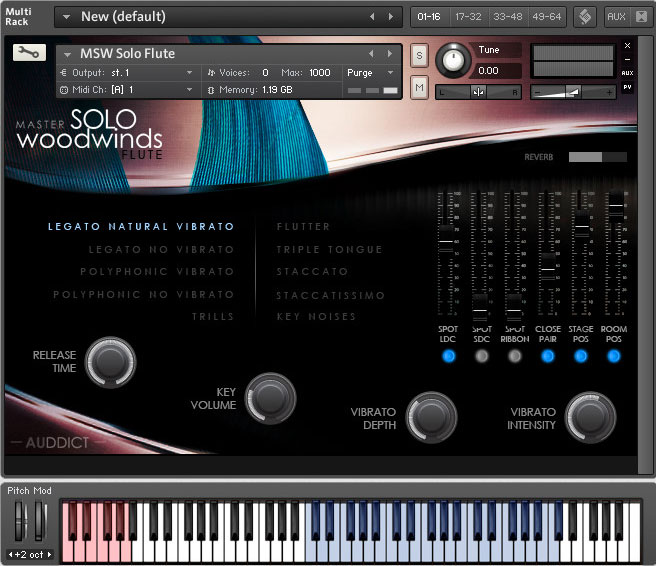Image resolution: width=656 pixels, height=566 pixels.
Task: Click the Release Time knob
Action: (x=109, y=361)
